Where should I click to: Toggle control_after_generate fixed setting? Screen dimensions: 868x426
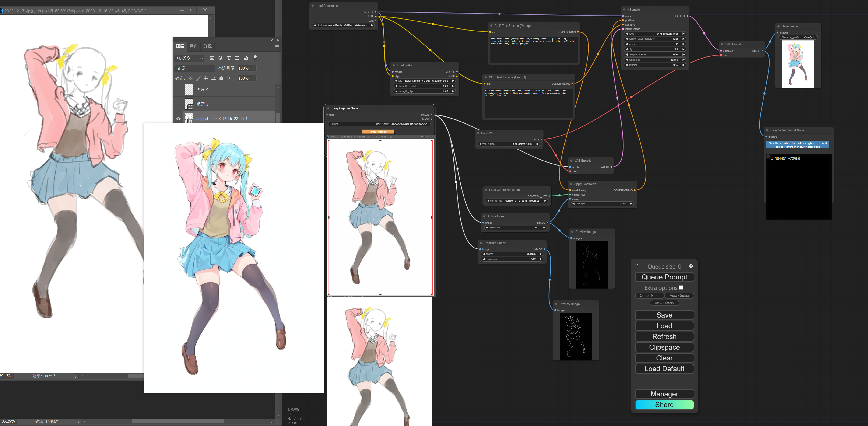pos(655,39)
